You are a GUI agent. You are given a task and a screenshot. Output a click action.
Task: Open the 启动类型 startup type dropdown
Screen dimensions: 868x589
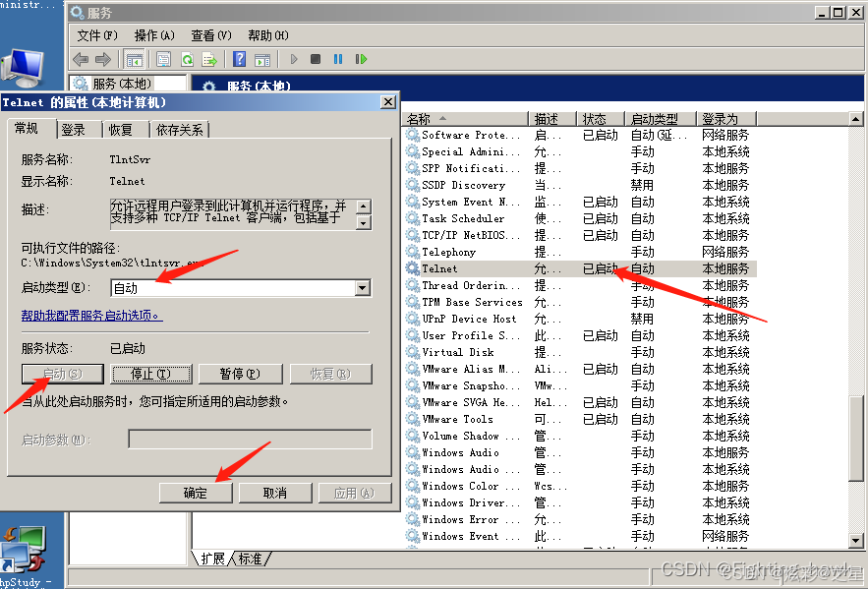point(363,288)
